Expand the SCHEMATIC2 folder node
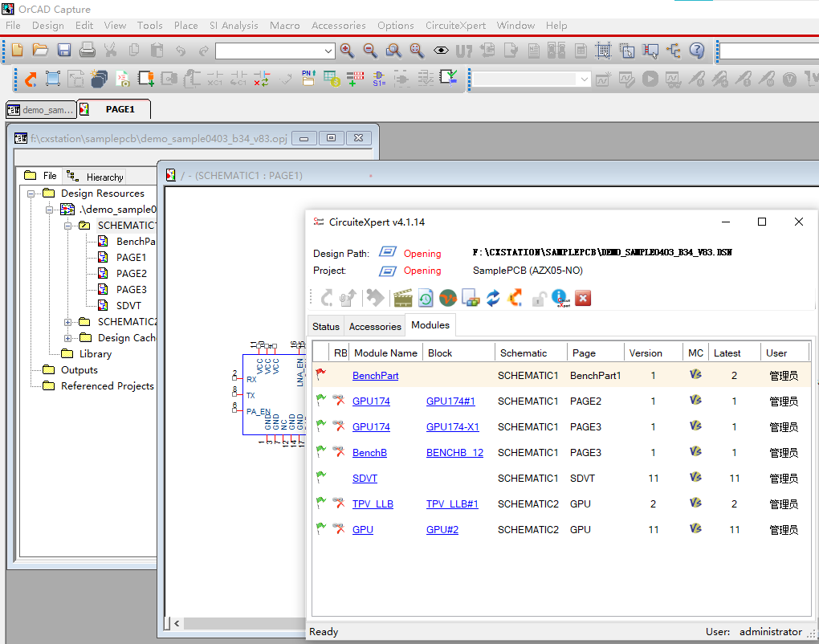819x644 pixels. [x=68, y=322]
